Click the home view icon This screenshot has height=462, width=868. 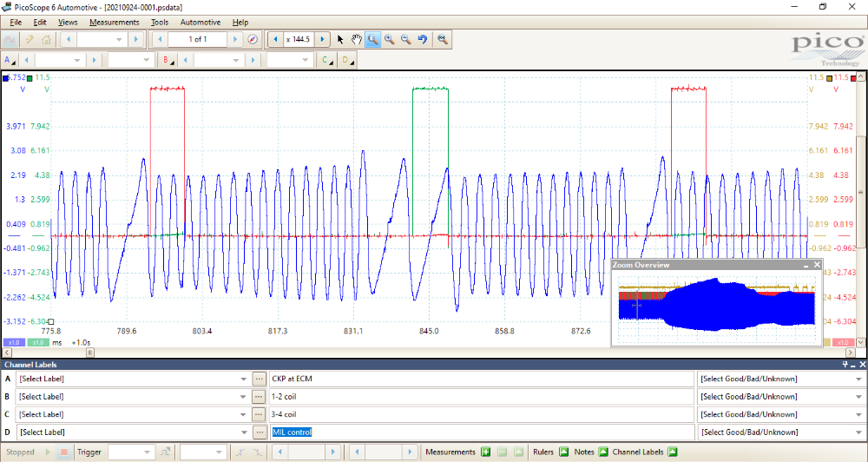pyautogui.click(x=46, y=39)
